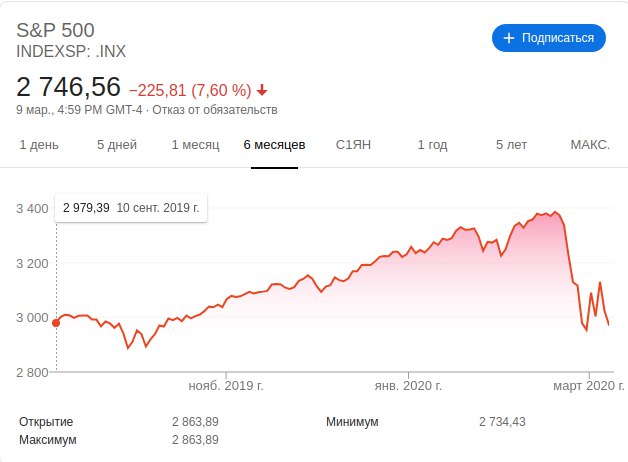
Task: Select the "6 месяцев" tab
Action: 274,145
